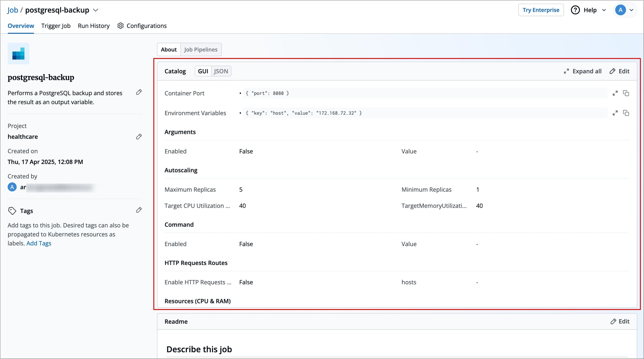Click the Add Tags link
644x359 pixels.
click(x=39, y=243)
